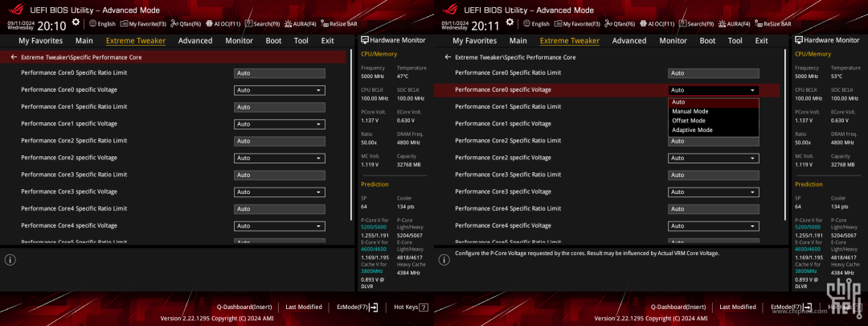Click Core4 Specific Ratio Limit field, 20:11 screen

pyautogui.click(x=714, y=209)
